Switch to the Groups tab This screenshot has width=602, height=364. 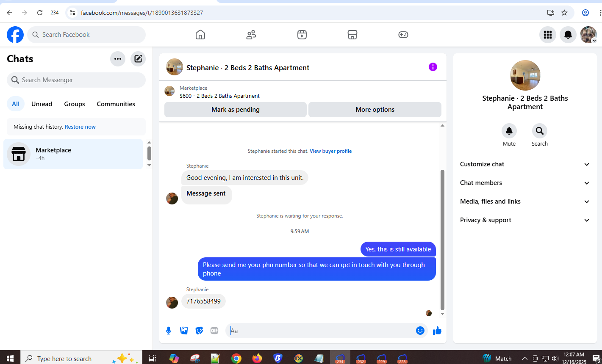tap(75, 104)
